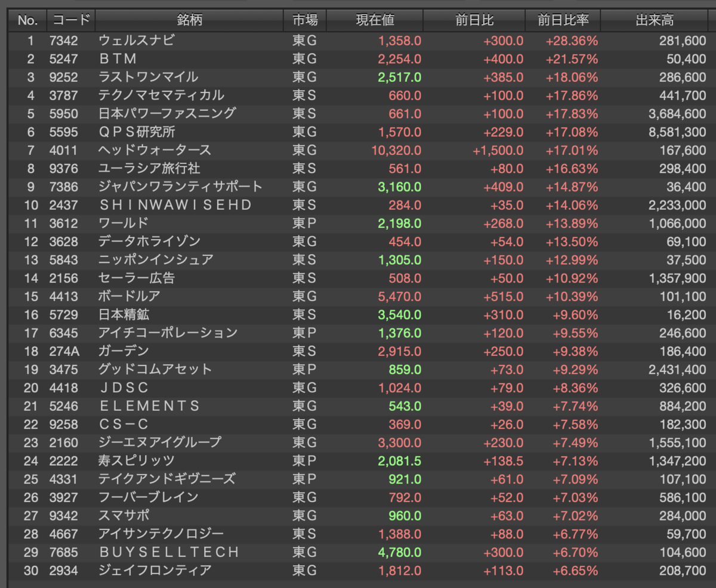Click the change value +1,500.0
The height and width of the screenshot is (588, 716).
(x=498, y=150)
